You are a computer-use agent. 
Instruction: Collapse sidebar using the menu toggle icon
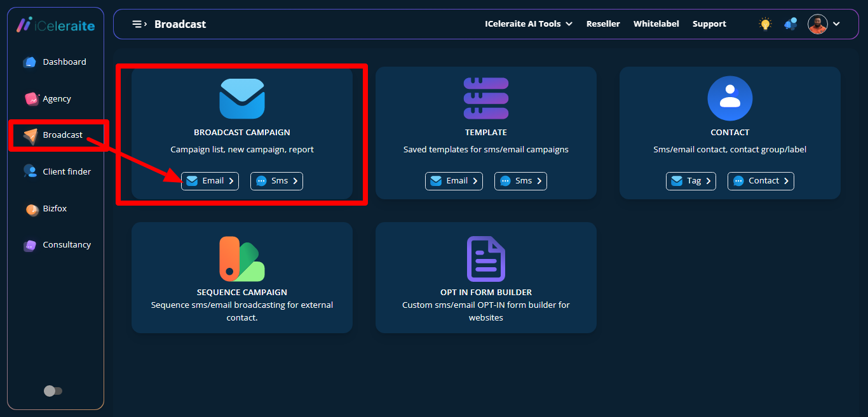point(139,24)
